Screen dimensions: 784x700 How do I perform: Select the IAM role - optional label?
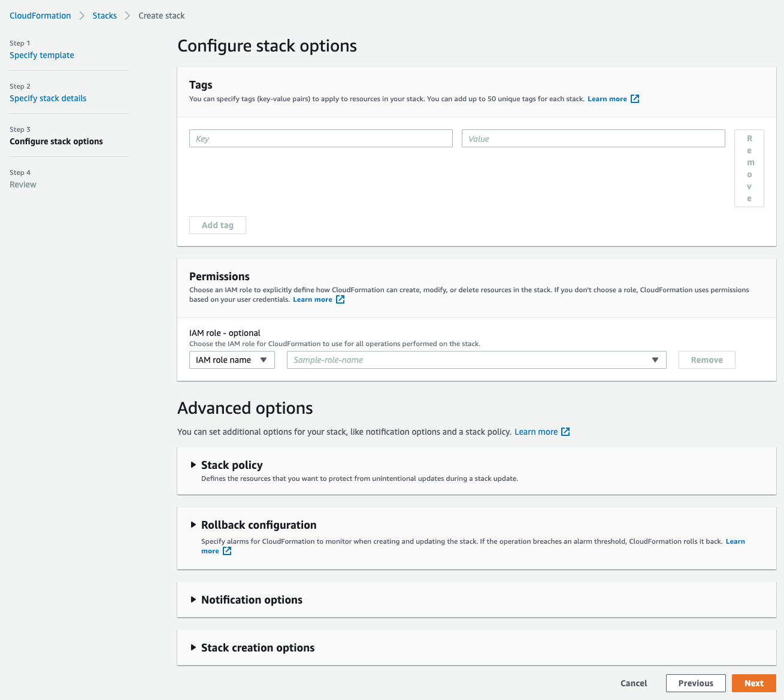click(x=225, y=333)
